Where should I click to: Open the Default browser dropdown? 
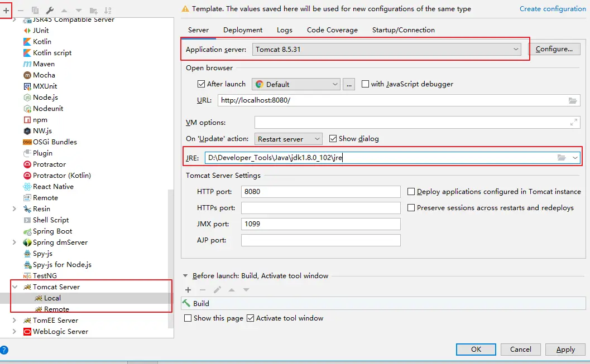tap(296, 85)
